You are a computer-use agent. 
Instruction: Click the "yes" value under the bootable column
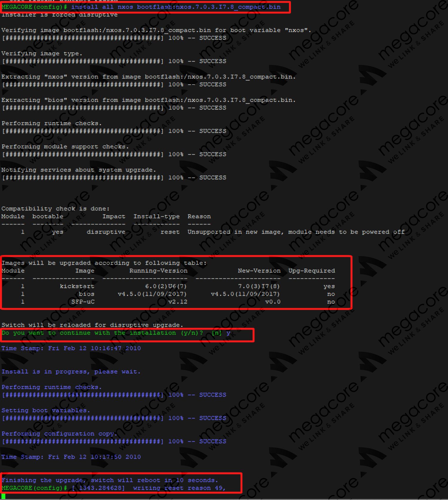coord(57,232)
